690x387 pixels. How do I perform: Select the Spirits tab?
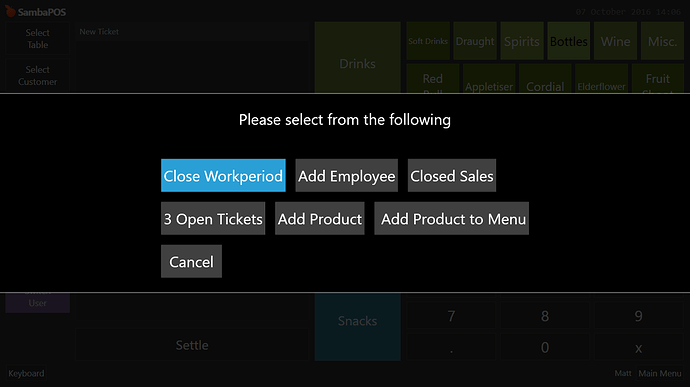point(521,41)
